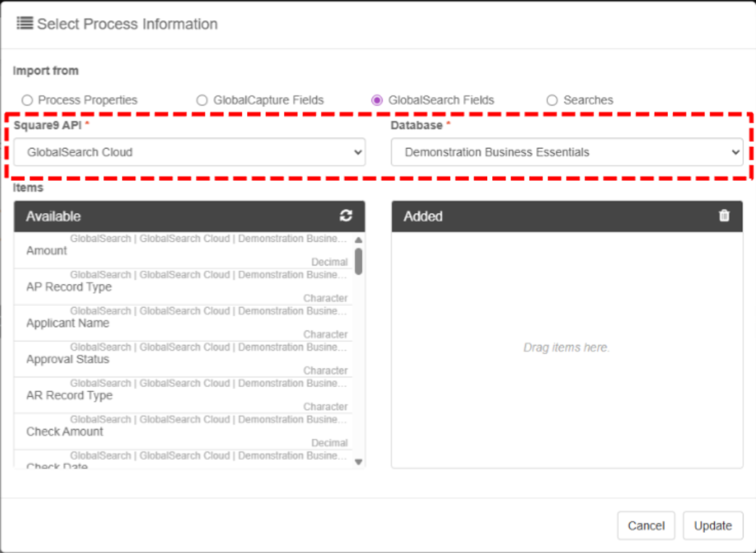This screenshot has width=756, height=553.
Task: Click the Available list scrollbar thumb
Action: pyautogui.click(x=358, y=261)
